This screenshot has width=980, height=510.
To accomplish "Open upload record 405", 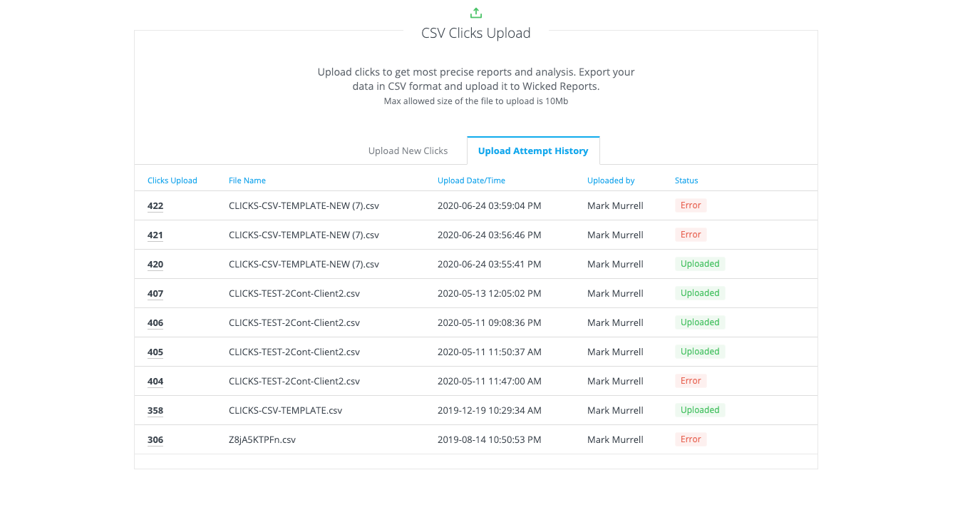I will tap(155, 352).
